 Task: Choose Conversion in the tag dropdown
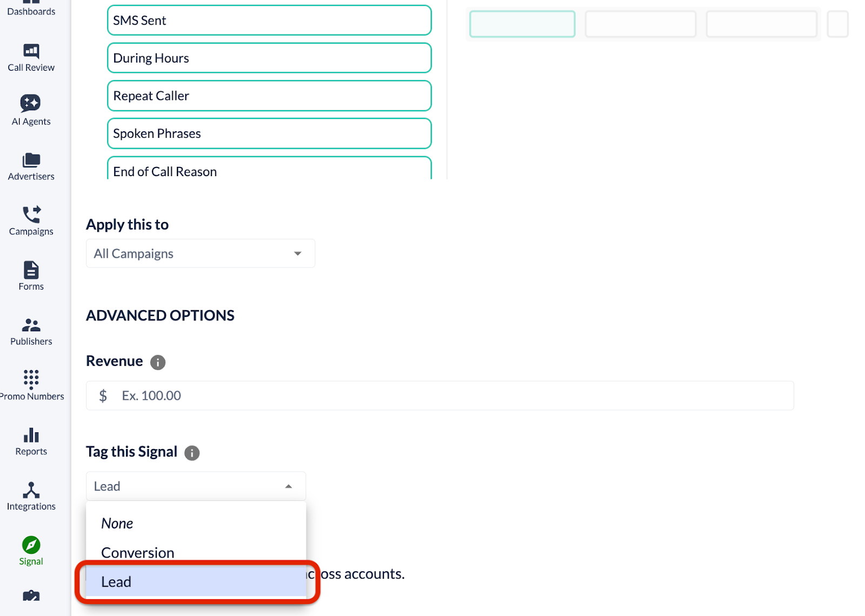(196, 552)
